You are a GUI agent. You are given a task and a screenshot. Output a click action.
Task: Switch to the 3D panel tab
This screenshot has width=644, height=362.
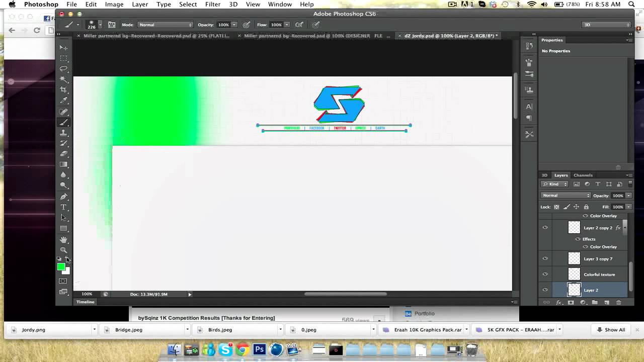(544, 175)
